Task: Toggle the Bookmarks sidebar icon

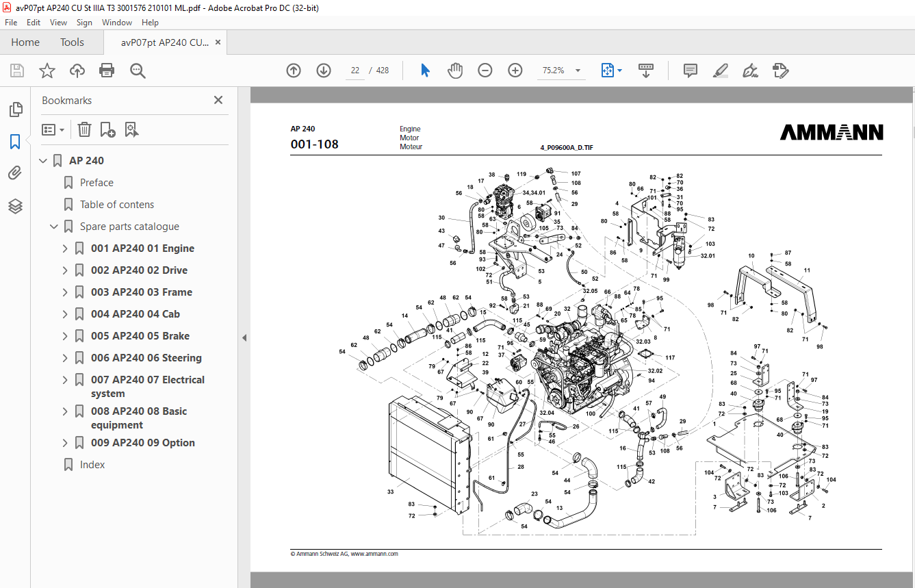Action: point(15,142)
